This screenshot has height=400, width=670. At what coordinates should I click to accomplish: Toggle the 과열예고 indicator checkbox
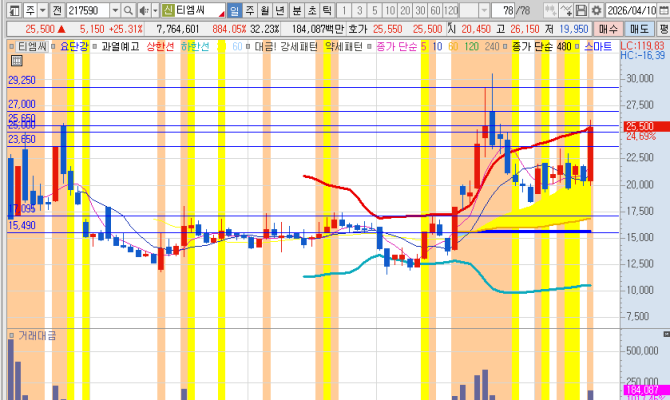pos(94,47)
